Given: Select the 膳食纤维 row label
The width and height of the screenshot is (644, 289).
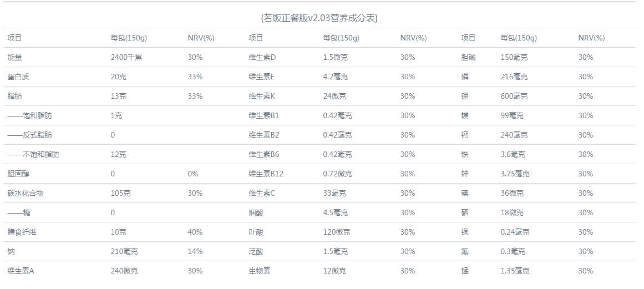Looking at the screenshot, I should pyautogui.click(x=22, y=232).
